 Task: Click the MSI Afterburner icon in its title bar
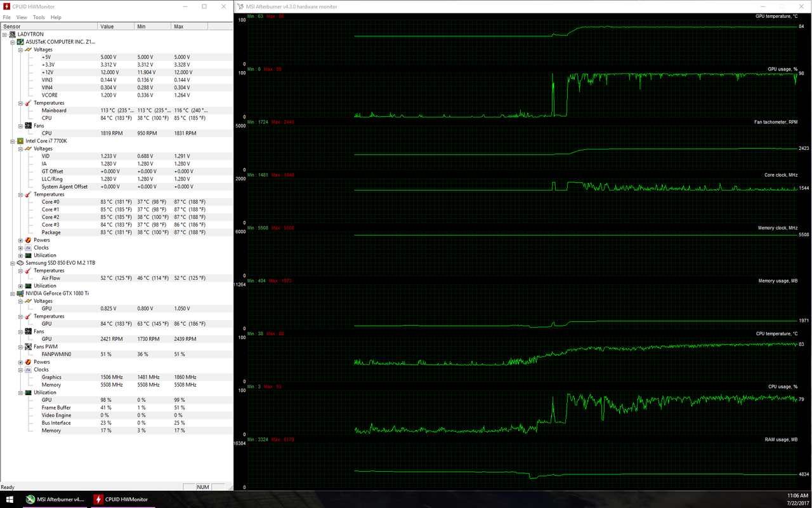(241, 6)
